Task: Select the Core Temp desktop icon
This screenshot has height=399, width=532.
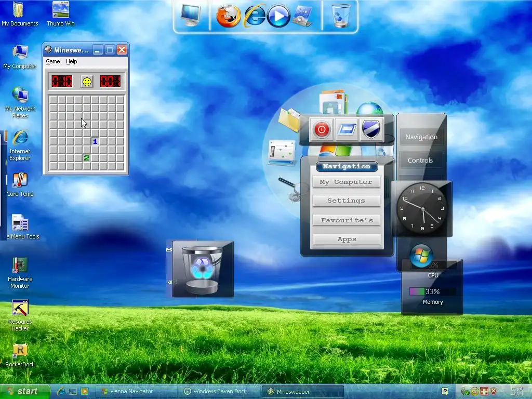Action: point(20,184)
